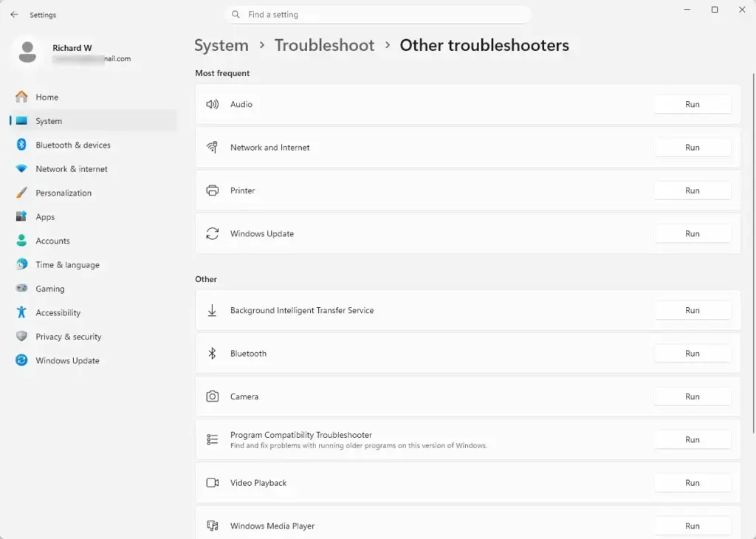This screenshot has height=539, width=756.
Task: Click the Bluetooth & devices sidebar icon
Action: coord(21,145)
